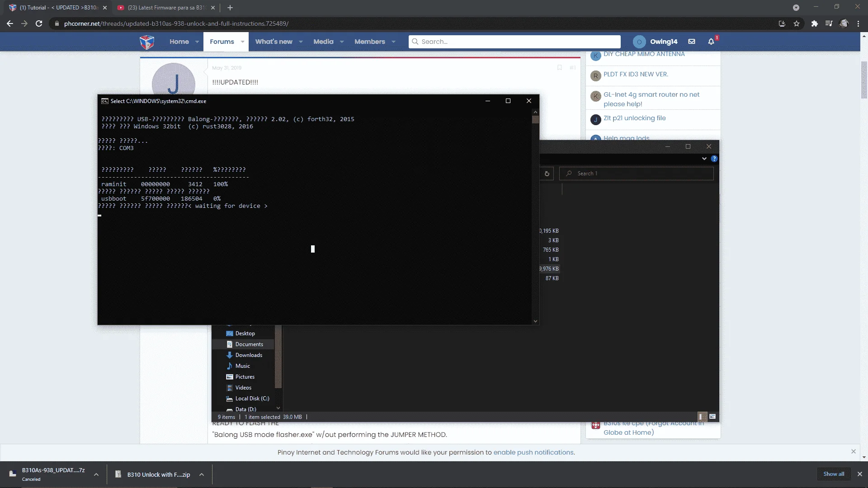Bookmark the post using its bookmark icon
Screen dimensions: 868x488
pyautogui.click(x=560, y=68)
